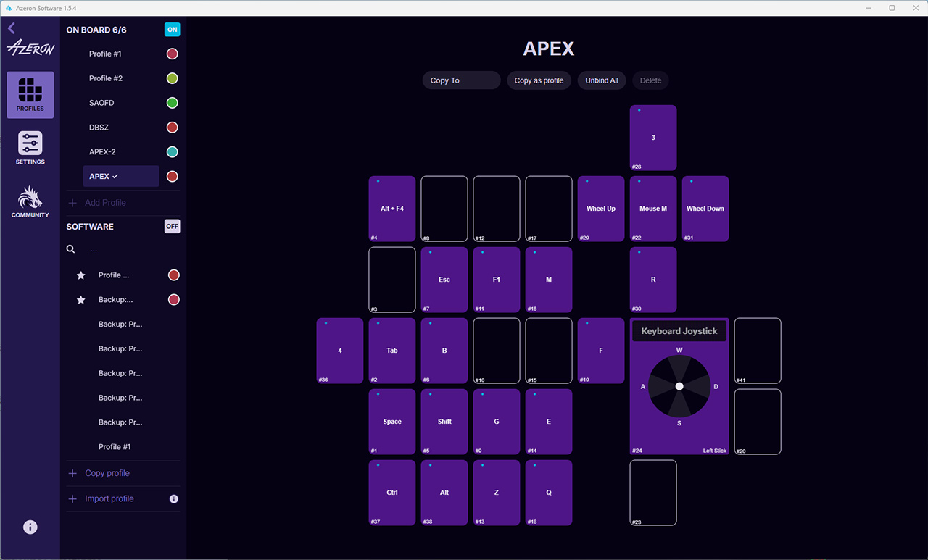This screenshot has height=560, width=928.
Task: Select the F1 key button #11
Action: pos(497,280)
